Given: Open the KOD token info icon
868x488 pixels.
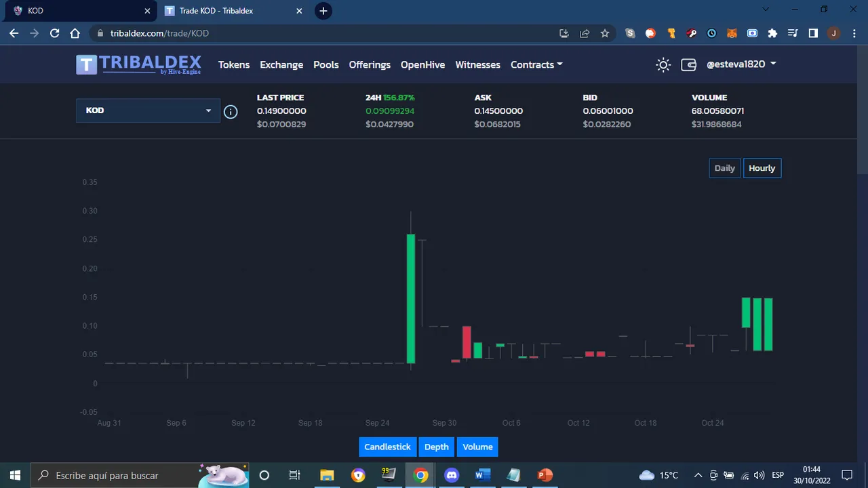Looking at the screenshot, I should [x=231, y=112].
